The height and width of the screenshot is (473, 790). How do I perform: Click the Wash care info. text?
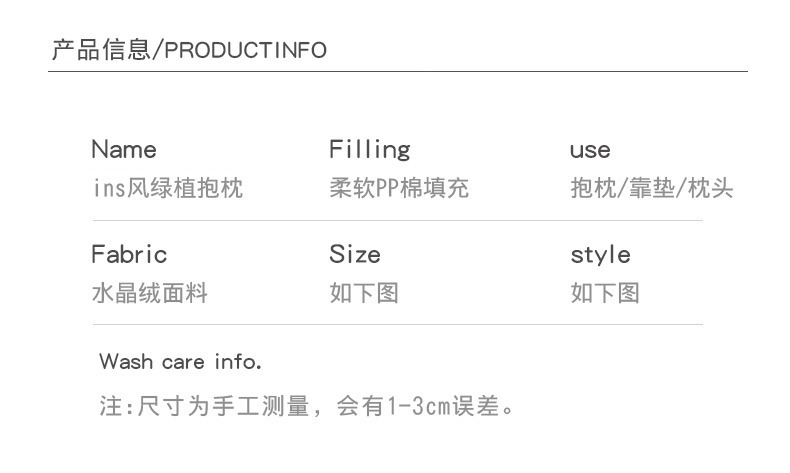coord(180,362)
